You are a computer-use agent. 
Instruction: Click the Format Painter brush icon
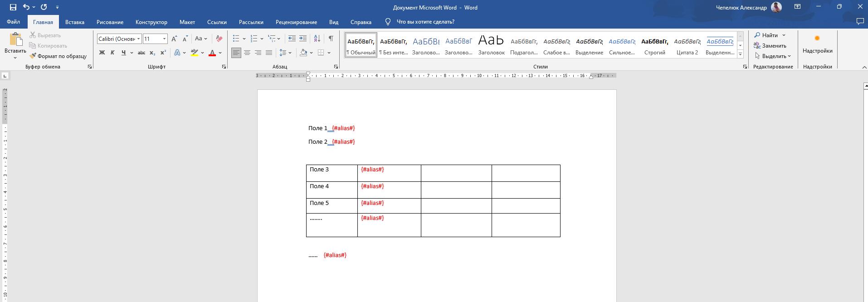pos(33,56)
